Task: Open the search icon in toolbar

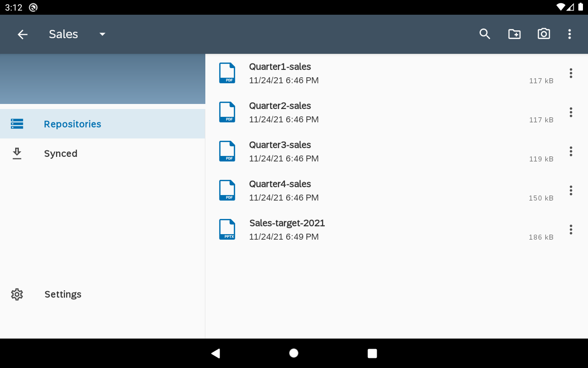Action: pyautogui.click(x=485, y=34)
